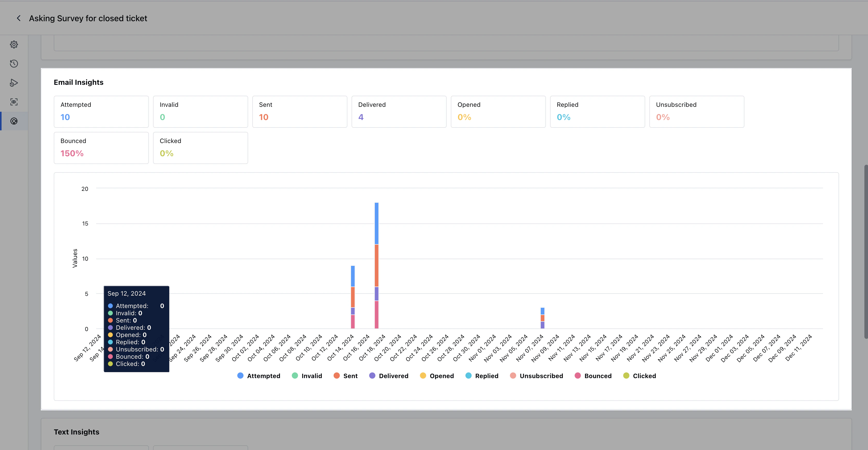Image resolution: width=868 pixels, height=450 pixels.
Task: Toggle the Clicked series in the chart legend
Action: click(639, 376)
